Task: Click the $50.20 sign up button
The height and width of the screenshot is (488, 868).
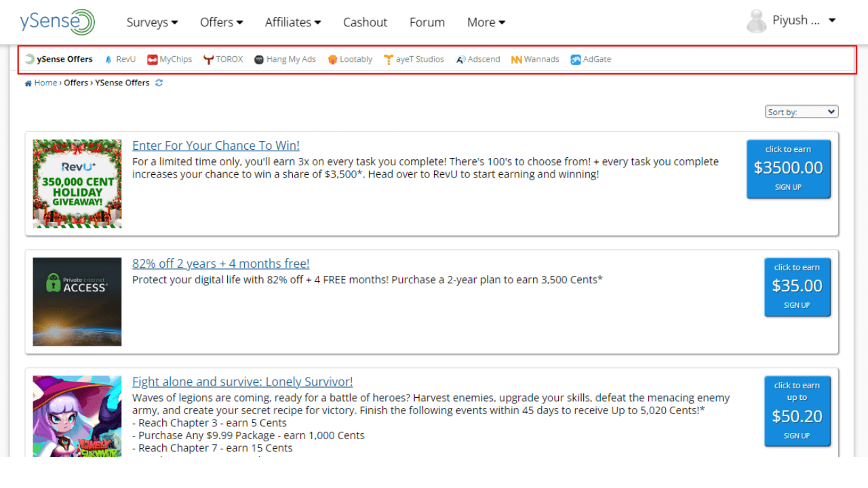Action: coord(797,411)
